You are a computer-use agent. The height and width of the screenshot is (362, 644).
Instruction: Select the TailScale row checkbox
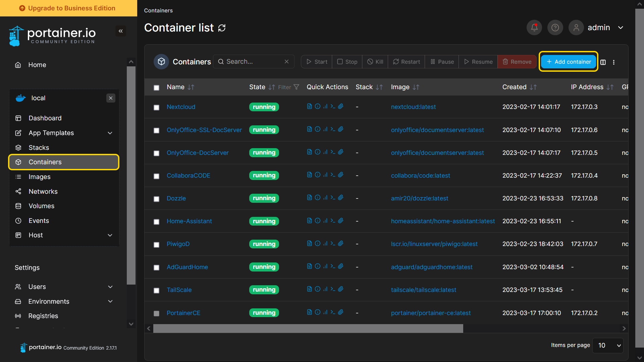click(x=156, y=290)
